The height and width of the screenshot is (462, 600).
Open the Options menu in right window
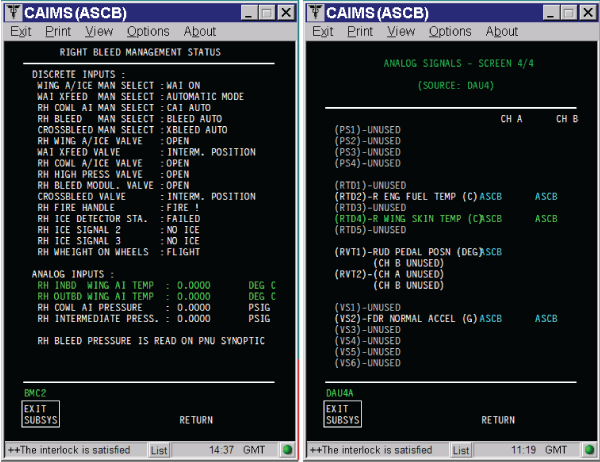pyautogui.click(x=450, y=31)
